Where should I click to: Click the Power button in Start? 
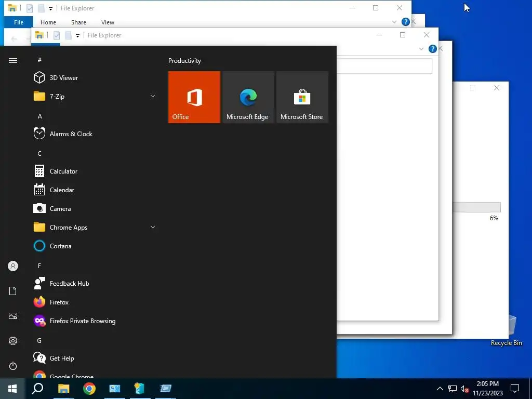click(13, 366)
